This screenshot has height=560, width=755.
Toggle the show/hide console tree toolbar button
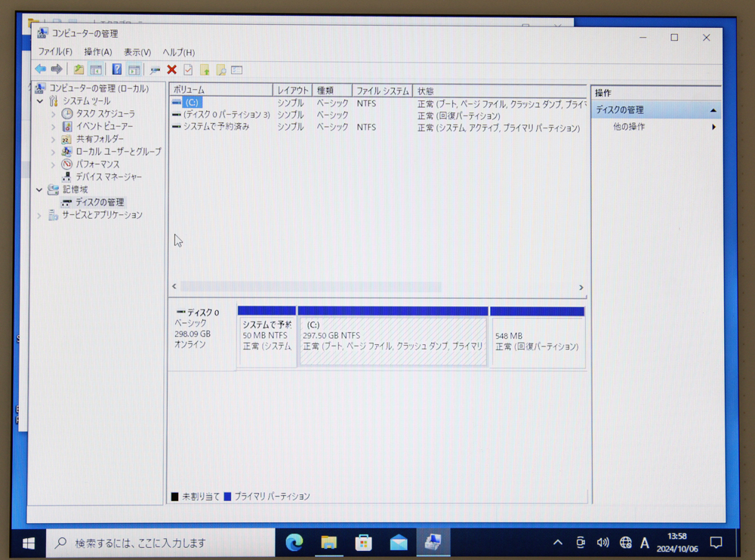click(96, 69)
